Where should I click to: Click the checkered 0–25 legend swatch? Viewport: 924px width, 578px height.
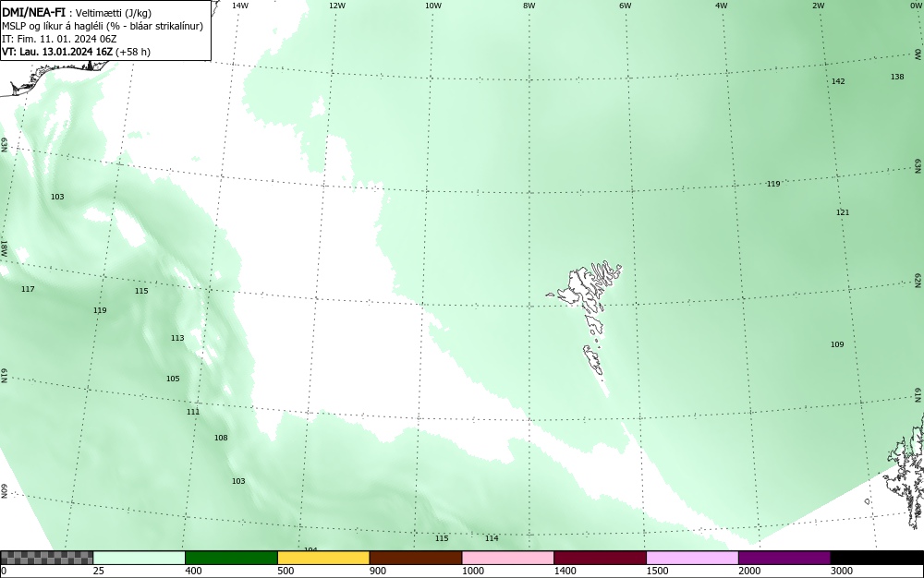46,558
